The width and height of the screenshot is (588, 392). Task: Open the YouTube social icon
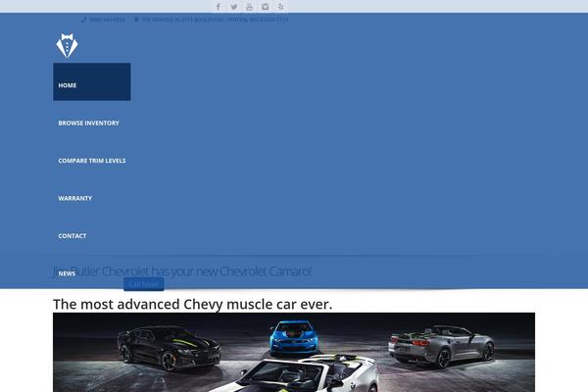click(x=249, y=7)
